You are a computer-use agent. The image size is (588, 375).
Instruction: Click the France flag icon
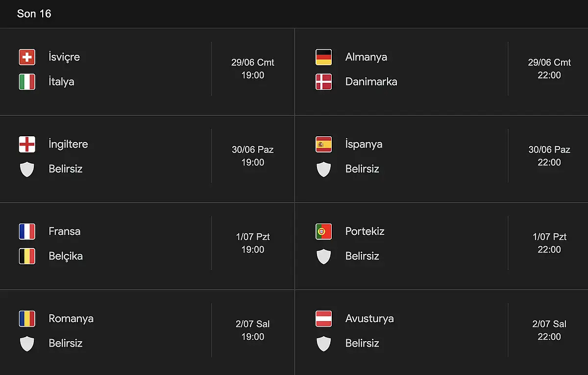27,232
